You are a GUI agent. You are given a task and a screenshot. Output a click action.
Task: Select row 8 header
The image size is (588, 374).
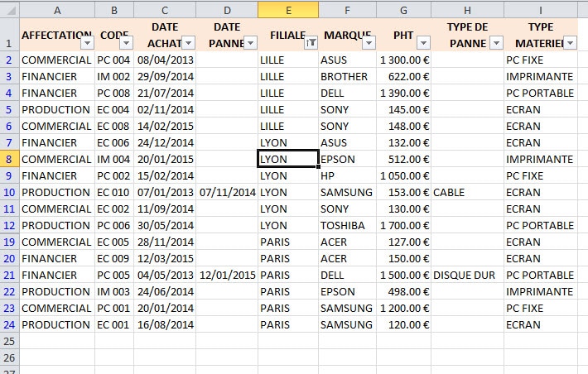[9, 159]
